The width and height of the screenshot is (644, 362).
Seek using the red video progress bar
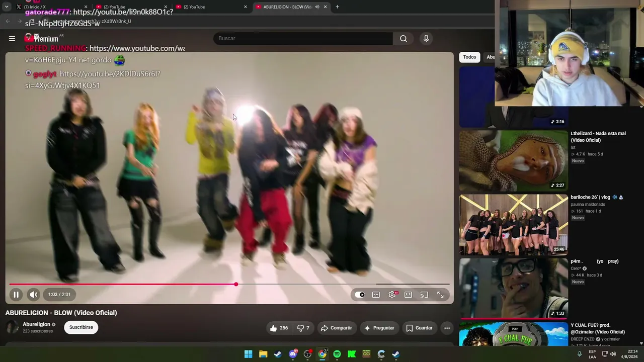click(x=229, y=285)
